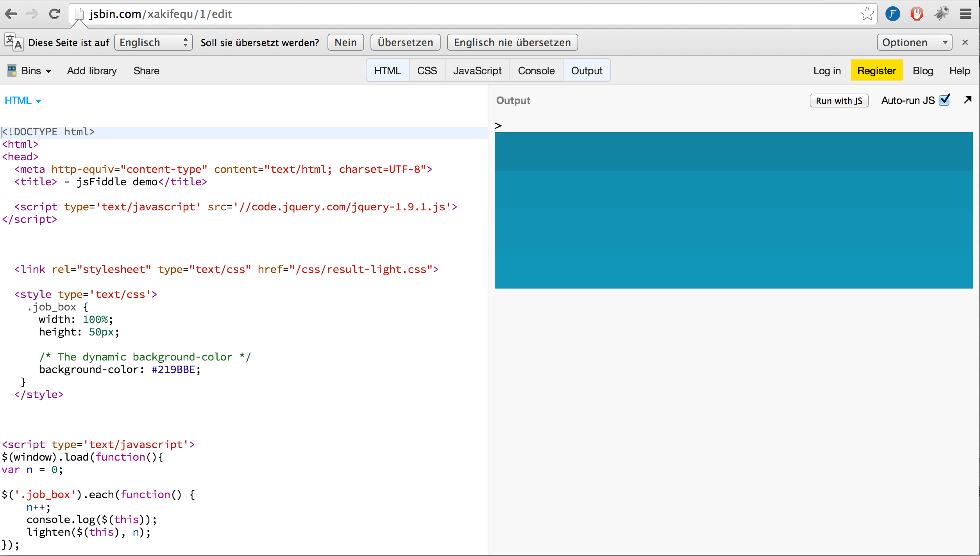The image size is (980, 556).
Task: Click the Run with JS button
Action: click(x=839, y=101)
